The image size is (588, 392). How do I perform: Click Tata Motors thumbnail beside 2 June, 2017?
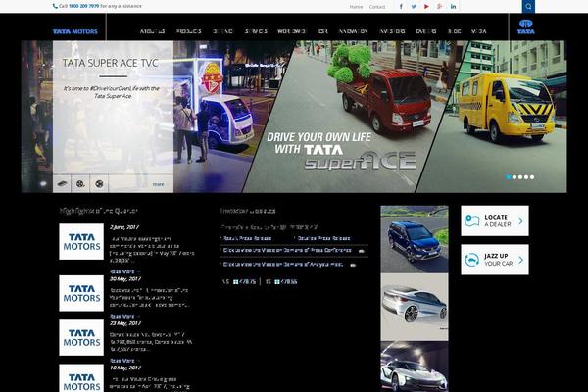click(81, 242)
